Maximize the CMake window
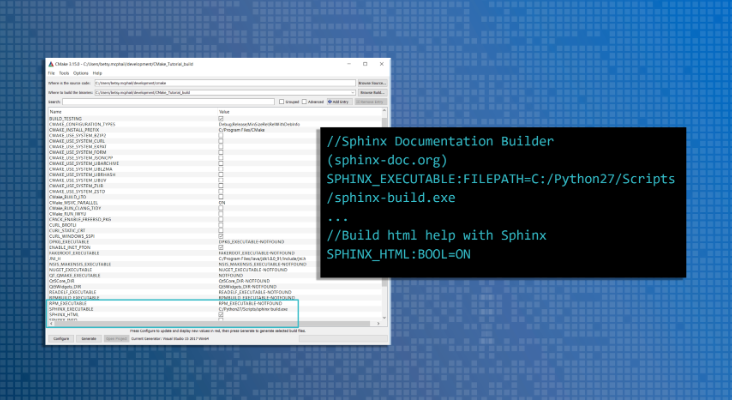 pyautogui.click(x=365, y=64)
